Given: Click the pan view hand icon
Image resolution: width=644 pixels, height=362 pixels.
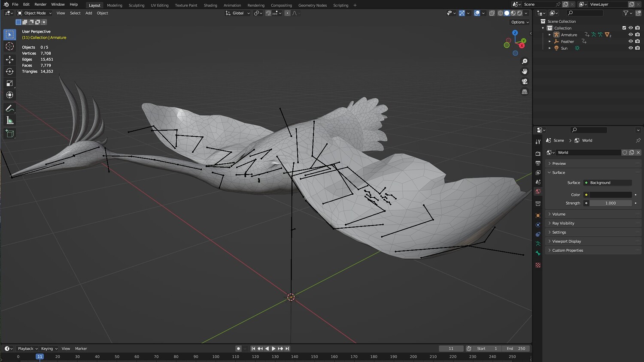Looking at the screenshot, I should click(x=525, y=71).
